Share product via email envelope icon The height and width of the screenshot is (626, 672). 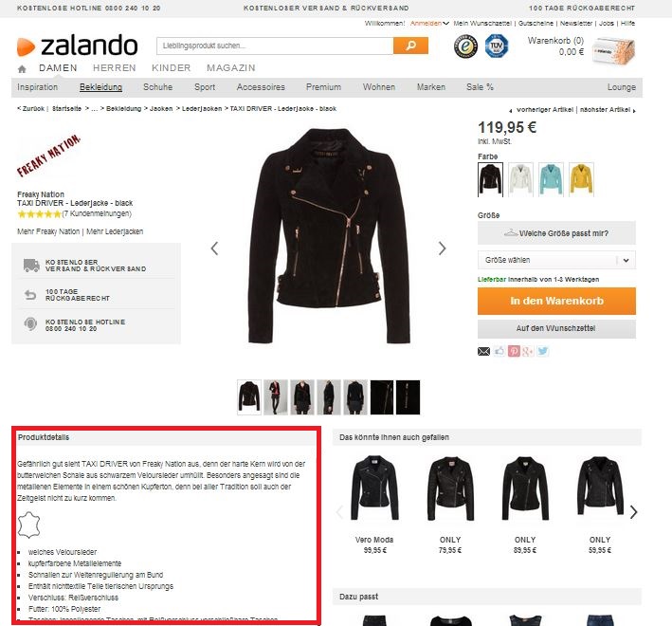(483, 352)
